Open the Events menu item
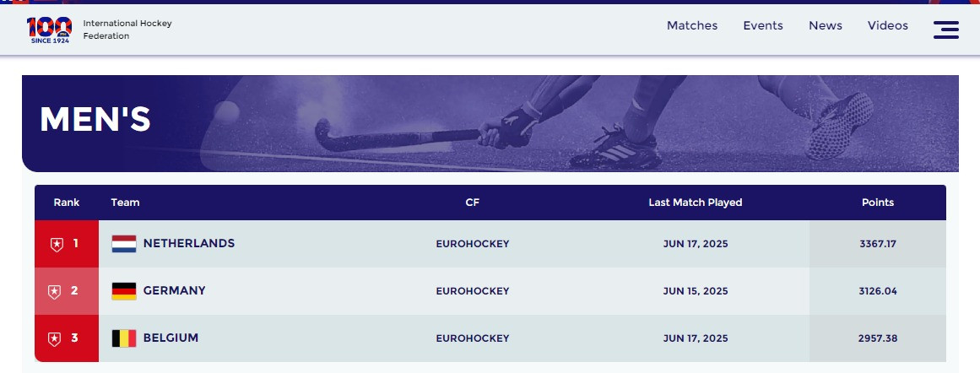Viewport: 980px width, 373px height. click(762, 25)
